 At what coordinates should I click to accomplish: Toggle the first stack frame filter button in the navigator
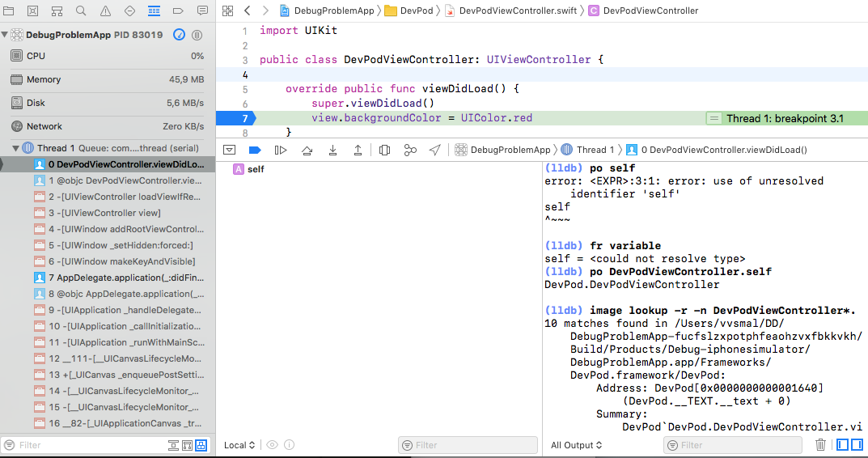(x=173, y=445)
